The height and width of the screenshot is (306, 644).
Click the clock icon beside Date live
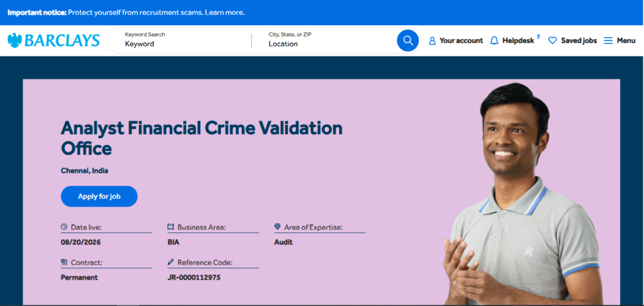pos(64,227)
